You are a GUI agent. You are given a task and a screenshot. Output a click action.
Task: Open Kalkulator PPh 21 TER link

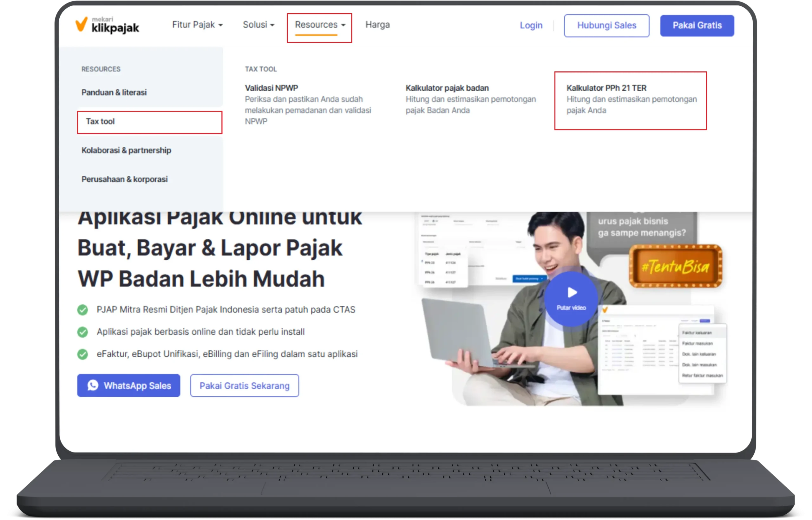606,88
